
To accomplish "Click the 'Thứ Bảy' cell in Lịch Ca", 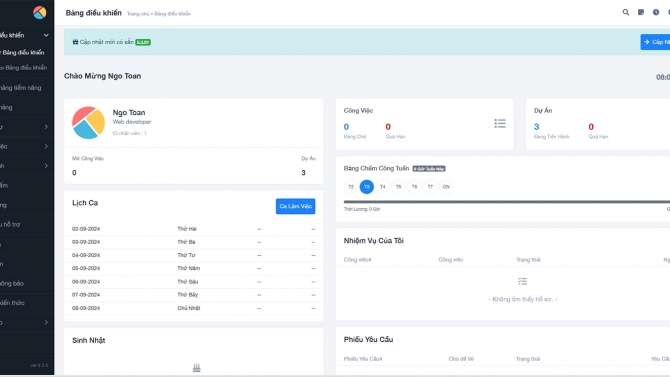I will pos(188,295).
